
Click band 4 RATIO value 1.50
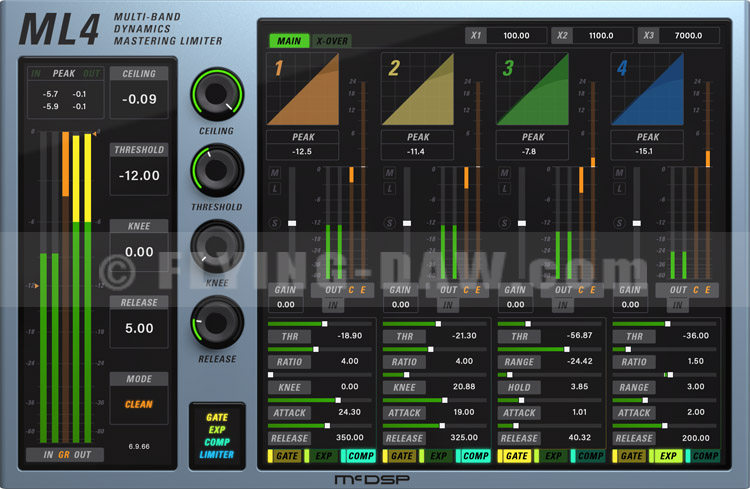click(695, 361)
